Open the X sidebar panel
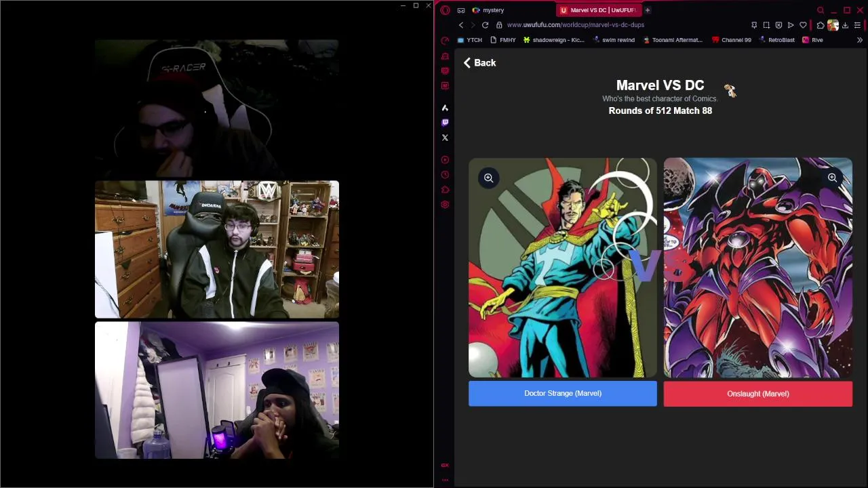 (445, 138)
